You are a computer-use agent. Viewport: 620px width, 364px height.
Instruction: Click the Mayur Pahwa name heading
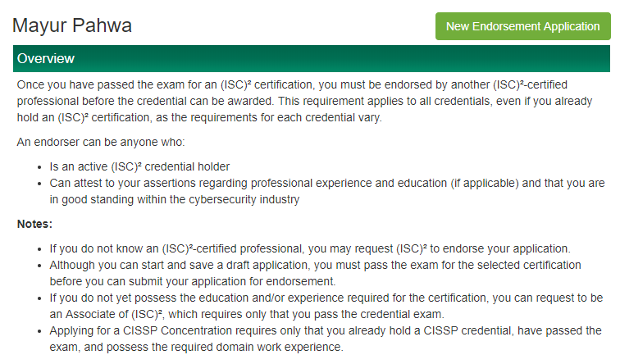[72, 25]
